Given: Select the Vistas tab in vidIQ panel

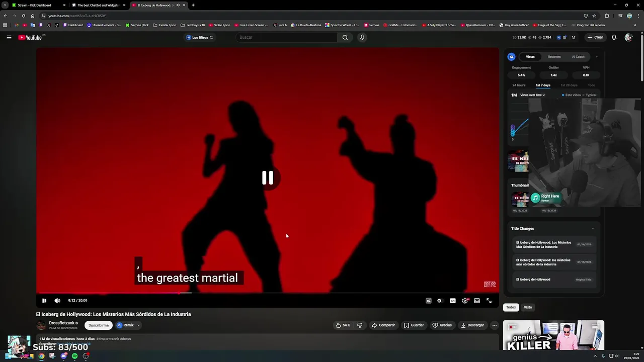Looking at the screenshot, I should (530, 57).
